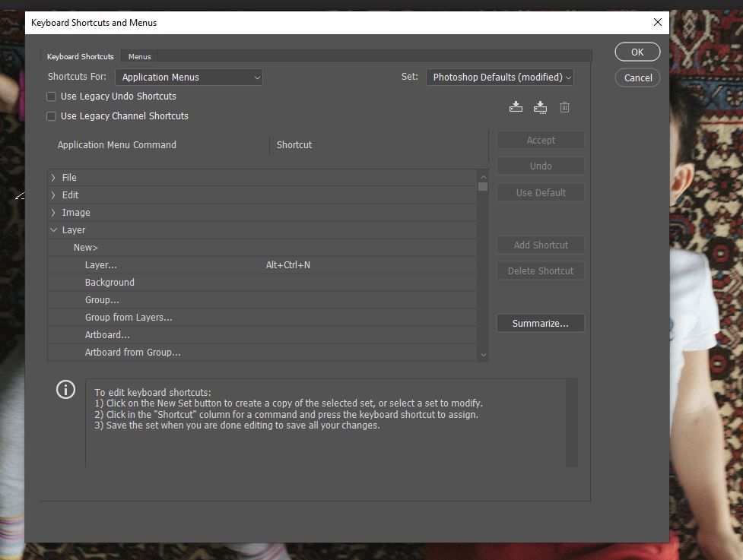Expand the File command group
The width and height of the screenshot is (743, 560).
pos(52,177)
